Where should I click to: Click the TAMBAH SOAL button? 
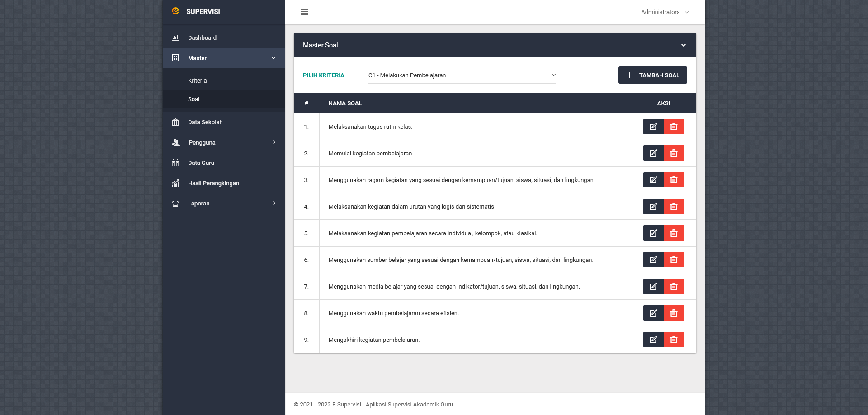click(652, 75)
